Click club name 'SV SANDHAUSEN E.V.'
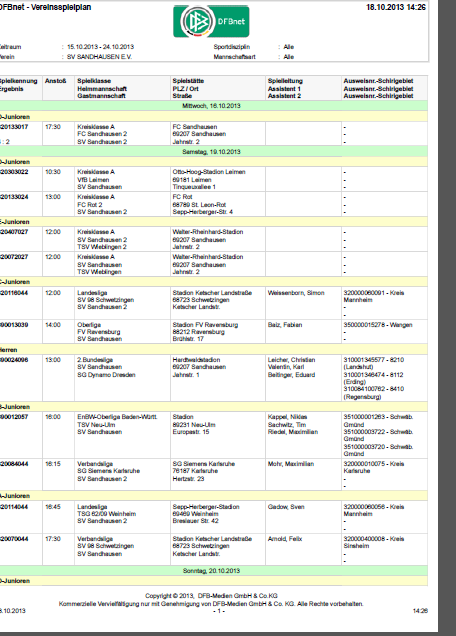This screenshot has height=636, width=456. tap(99, 57)
